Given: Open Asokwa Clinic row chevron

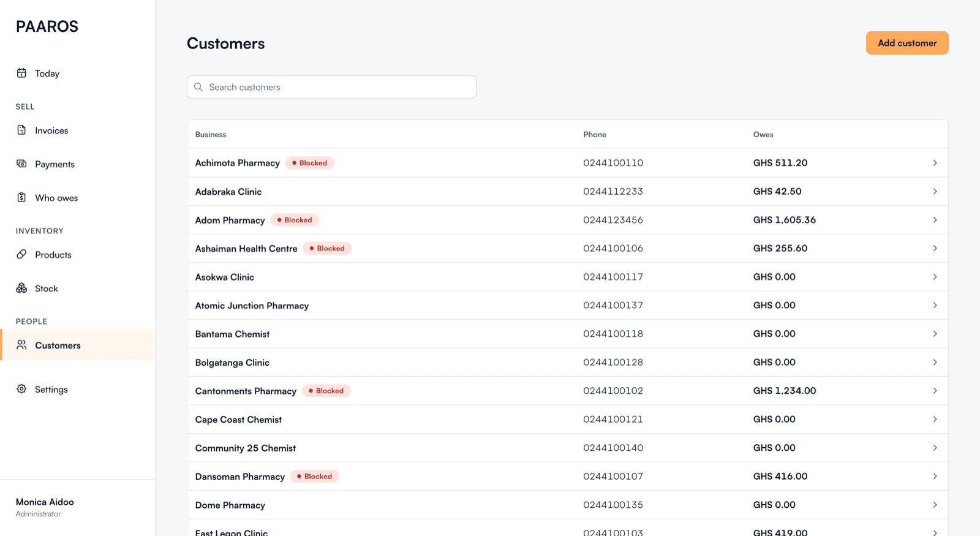Looking at the screenshot, I should (935, 277).
